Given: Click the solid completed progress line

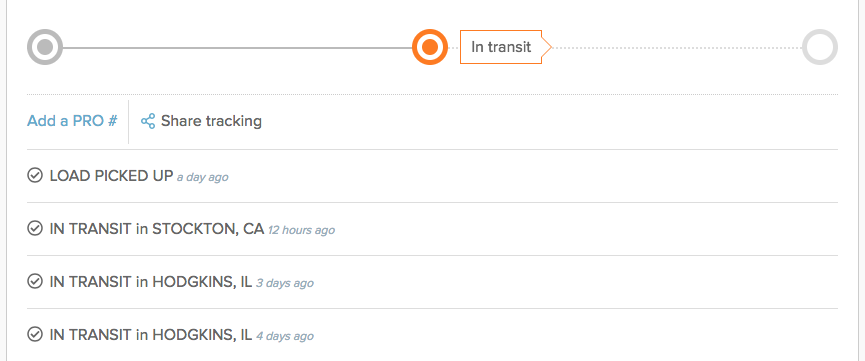Looking at the screenshot, I should pyautogui.click(x=237, y=47).
